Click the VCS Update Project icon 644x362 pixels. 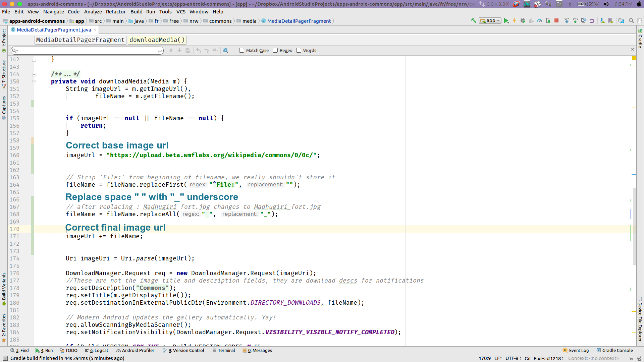[x=567, y=21]
